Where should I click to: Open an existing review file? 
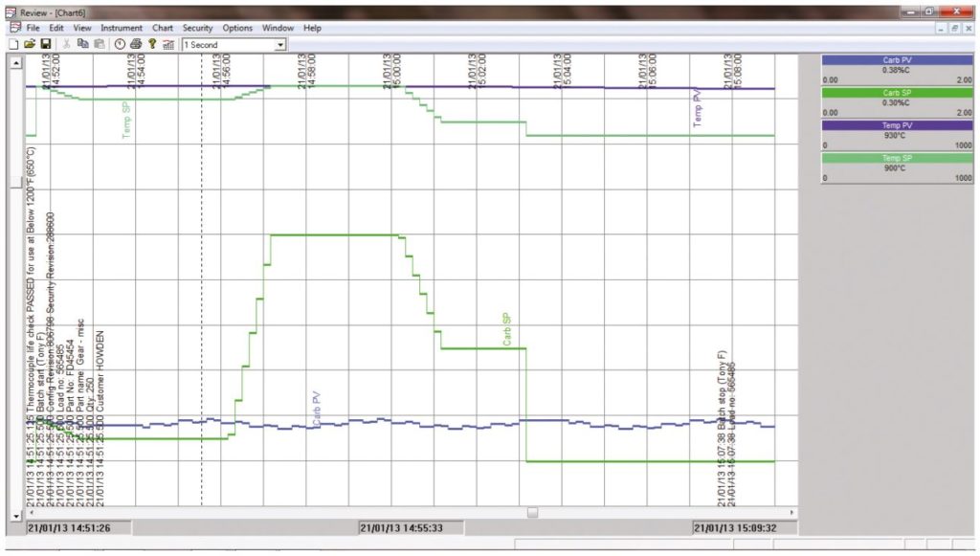[30, 42]
